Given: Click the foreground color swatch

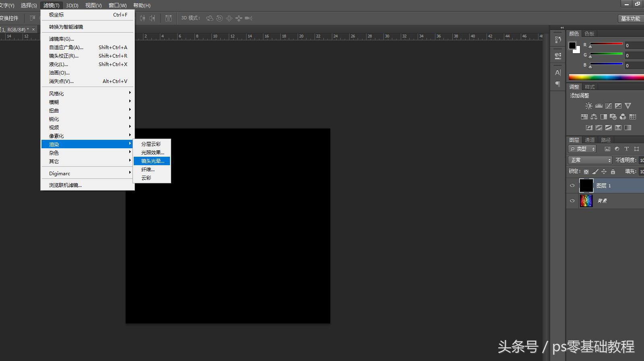Looking at the screenshot, I should tap(572, 46).
